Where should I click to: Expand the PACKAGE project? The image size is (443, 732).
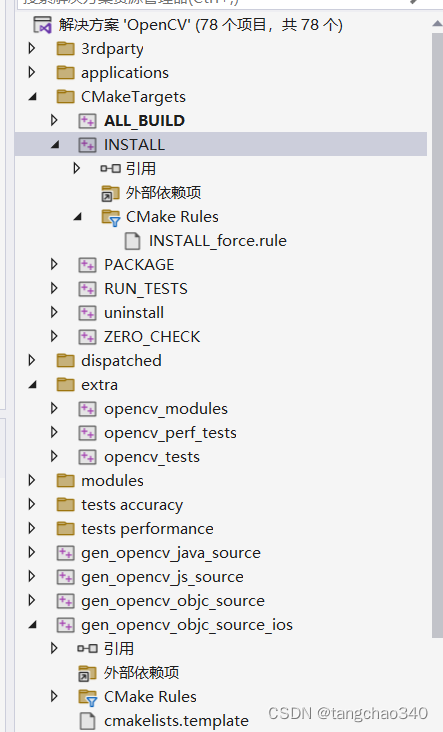pyautogui.click(x=54, y=264)
